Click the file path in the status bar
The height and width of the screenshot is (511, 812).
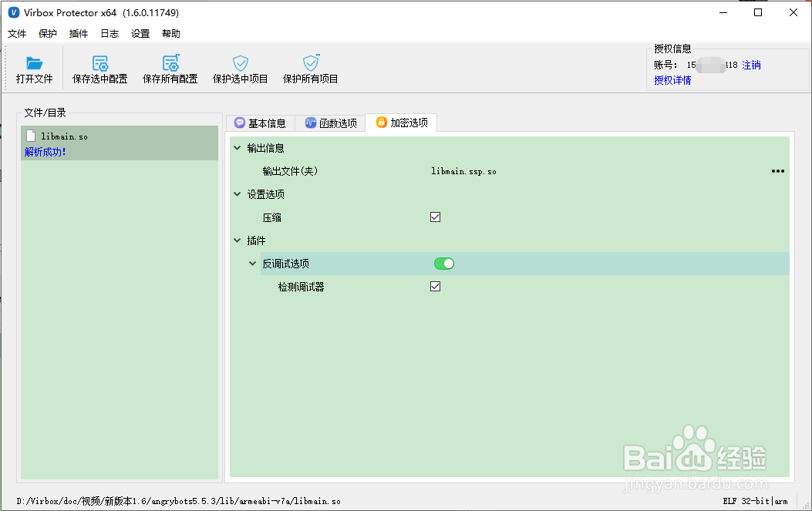[179, 501]
